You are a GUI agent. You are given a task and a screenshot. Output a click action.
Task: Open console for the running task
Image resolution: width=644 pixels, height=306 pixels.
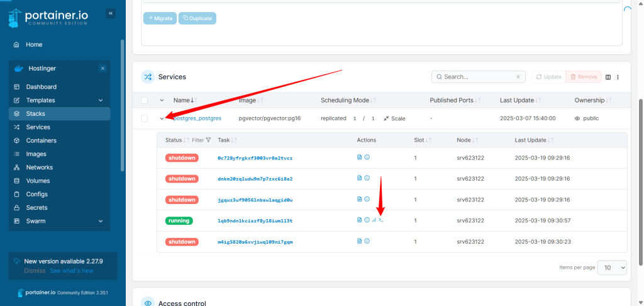[x=380, y=220]
